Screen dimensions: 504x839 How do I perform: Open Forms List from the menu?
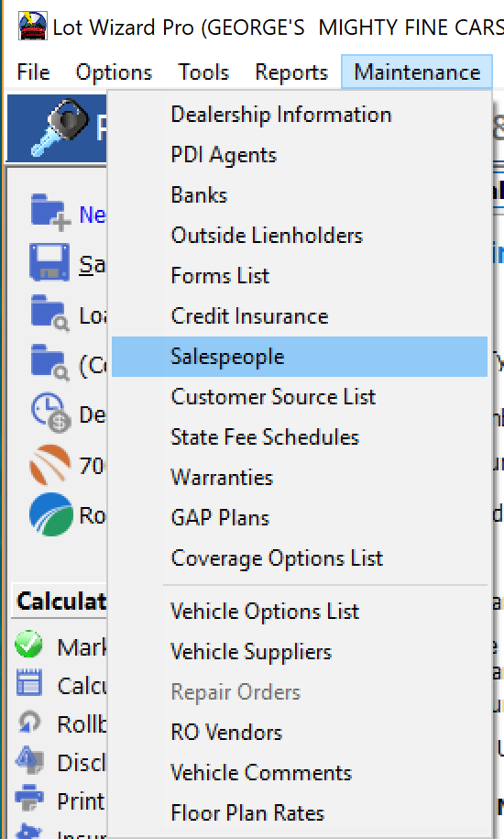click(300, 276)
